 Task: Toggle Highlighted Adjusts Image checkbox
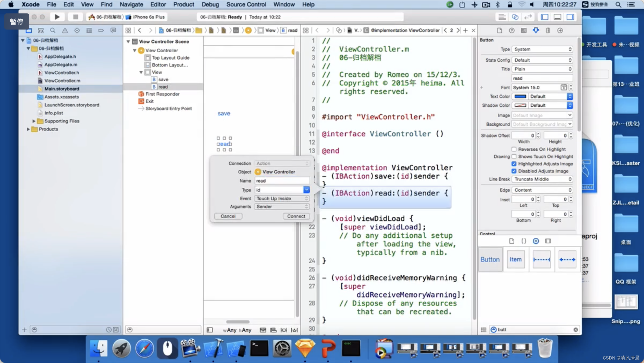coord(514,164)
